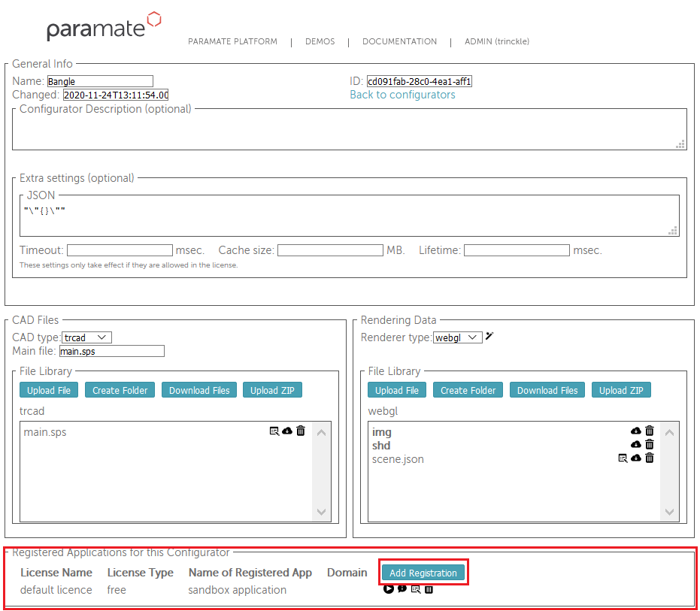Open the DOCUMENTATION menu item
Viewport: 700px width, 611px height.
[399, 41]
